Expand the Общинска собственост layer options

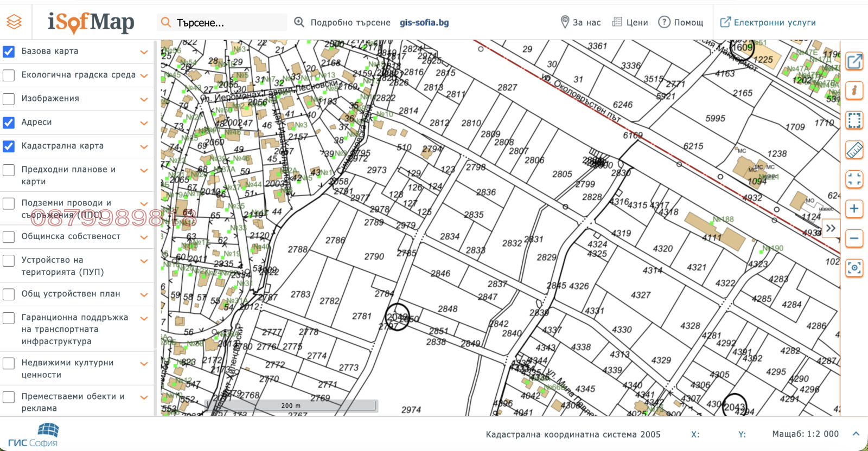pos(144,237)
